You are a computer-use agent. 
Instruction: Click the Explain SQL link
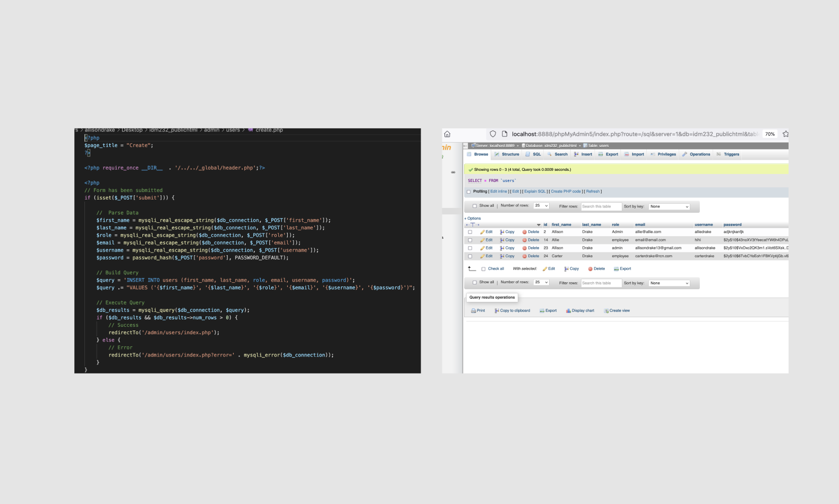[x=535, y=192]
